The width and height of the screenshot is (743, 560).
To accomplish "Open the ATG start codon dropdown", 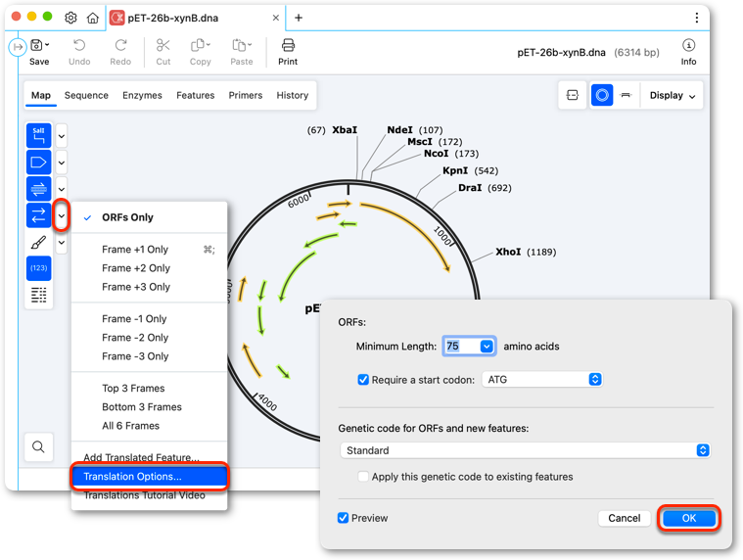I will pos(542,380).
